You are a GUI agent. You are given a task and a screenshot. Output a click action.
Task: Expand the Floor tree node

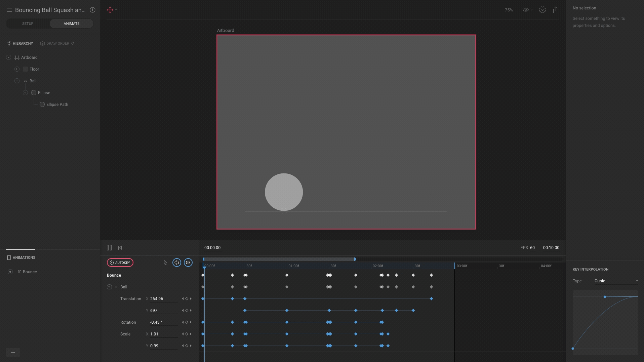coord(17,69)
